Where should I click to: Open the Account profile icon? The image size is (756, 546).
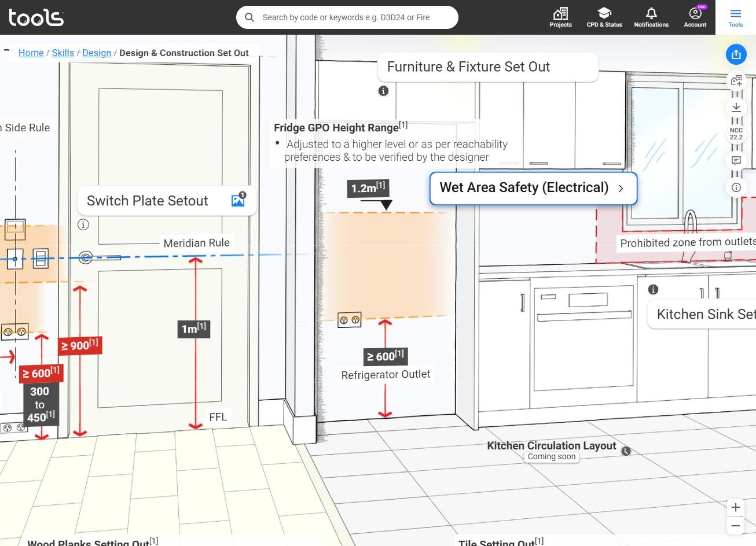(695, 17)
